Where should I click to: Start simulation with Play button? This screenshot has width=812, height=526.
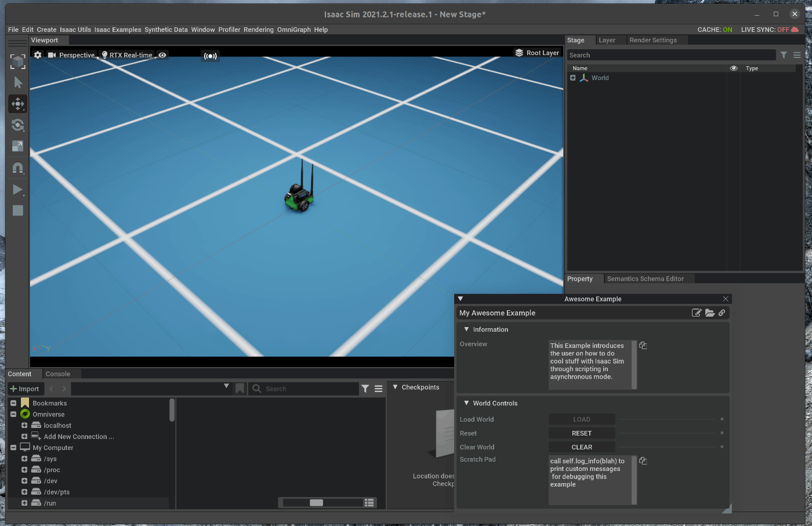pyautogui.click(x=18, y=190)
